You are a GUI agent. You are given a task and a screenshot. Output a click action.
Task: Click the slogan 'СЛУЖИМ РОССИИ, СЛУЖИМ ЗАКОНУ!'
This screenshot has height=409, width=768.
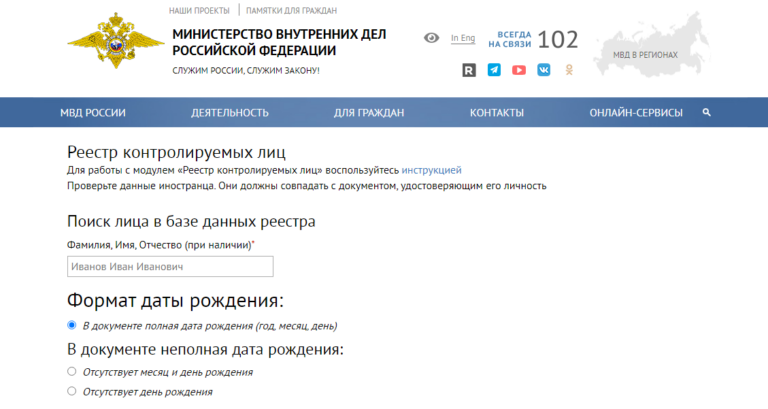pos(246,71)
